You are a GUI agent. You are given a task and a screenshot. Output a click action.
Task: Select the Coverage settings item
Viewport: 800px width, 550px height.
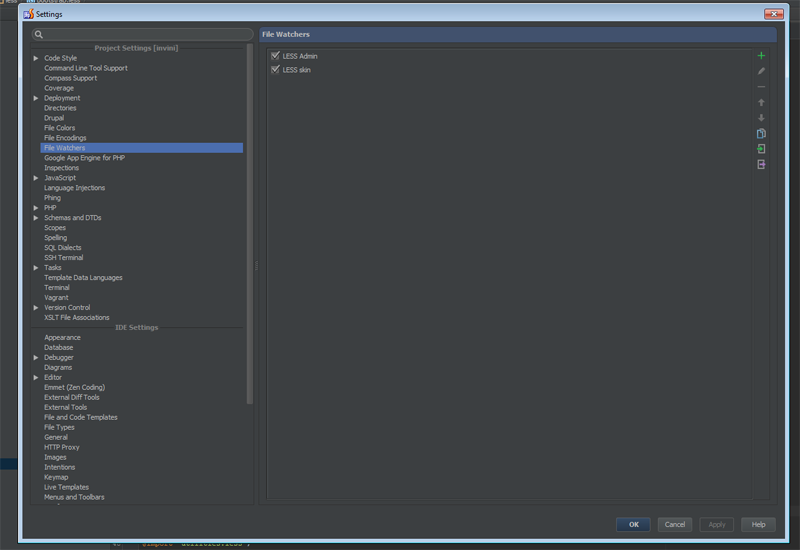59,88
